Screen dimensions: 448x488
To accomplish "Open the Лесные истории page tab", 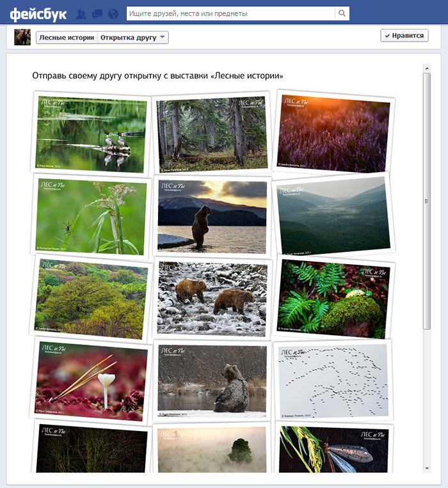I will coord(67,38).
